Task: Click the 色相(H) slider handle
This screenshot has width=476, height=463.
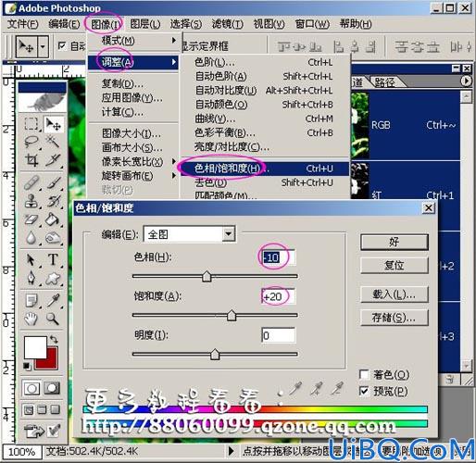Action: coord(207,276)
